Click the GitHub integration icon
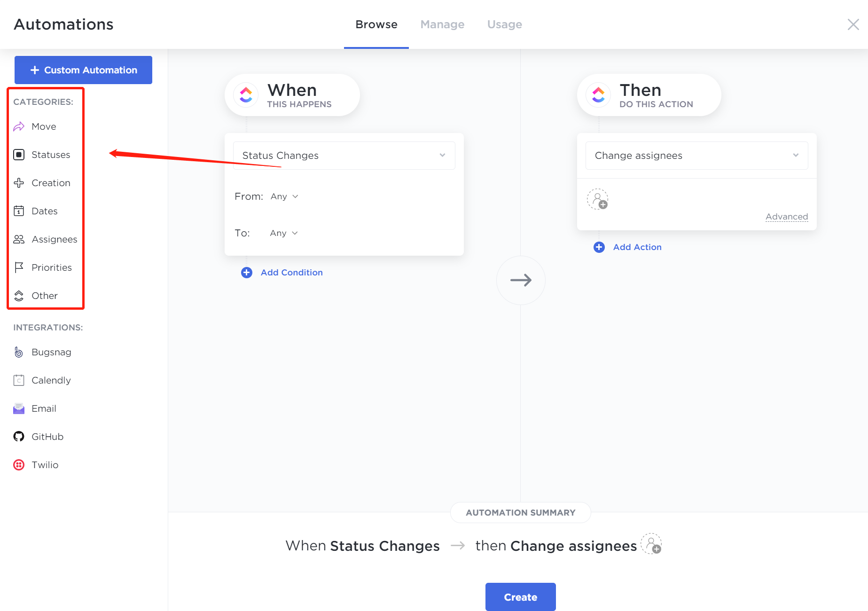Screen dimensions: 868x611 point(19,437)
